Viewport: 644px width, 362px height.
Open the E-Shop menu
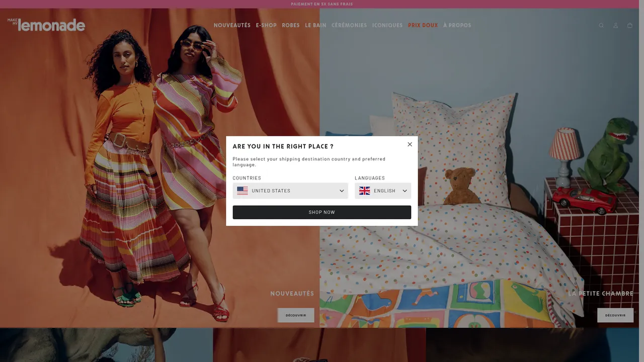click(x=266, y=25)
